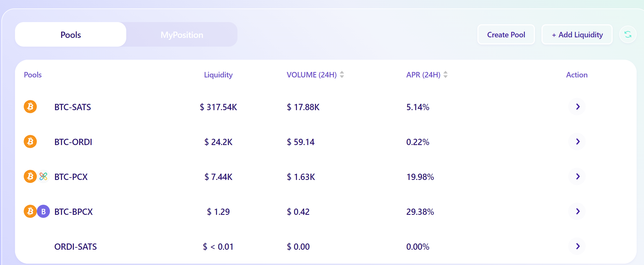Expand the BTC-PCX pool row

point(577,176)
